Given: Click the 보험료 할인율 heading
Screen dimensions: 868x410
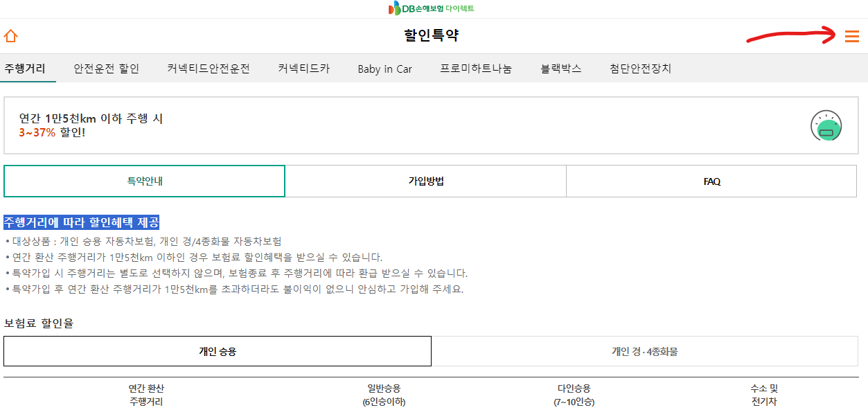Looking at the screenshot, I should click(x=39, y=323).
